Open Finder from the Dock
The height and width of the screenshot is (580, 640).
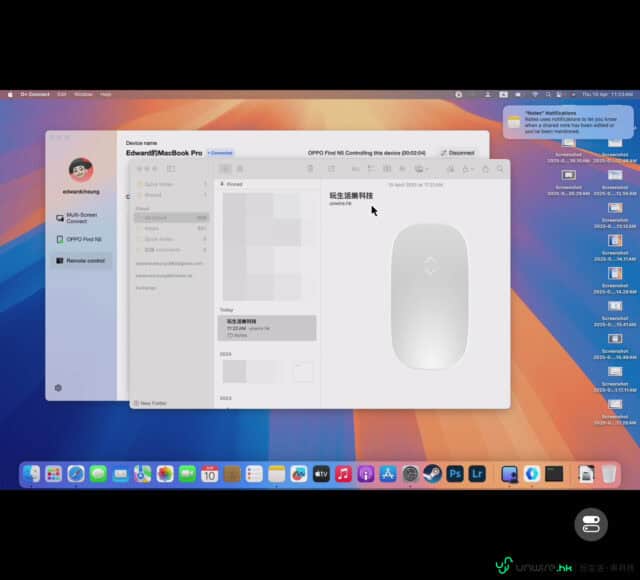coord(31,474)
